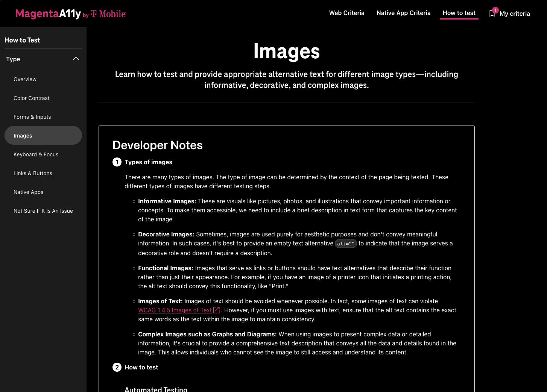Click the Images of Text: bold label
The height and width of the screenshot is (392, 547).
[160, 301]
